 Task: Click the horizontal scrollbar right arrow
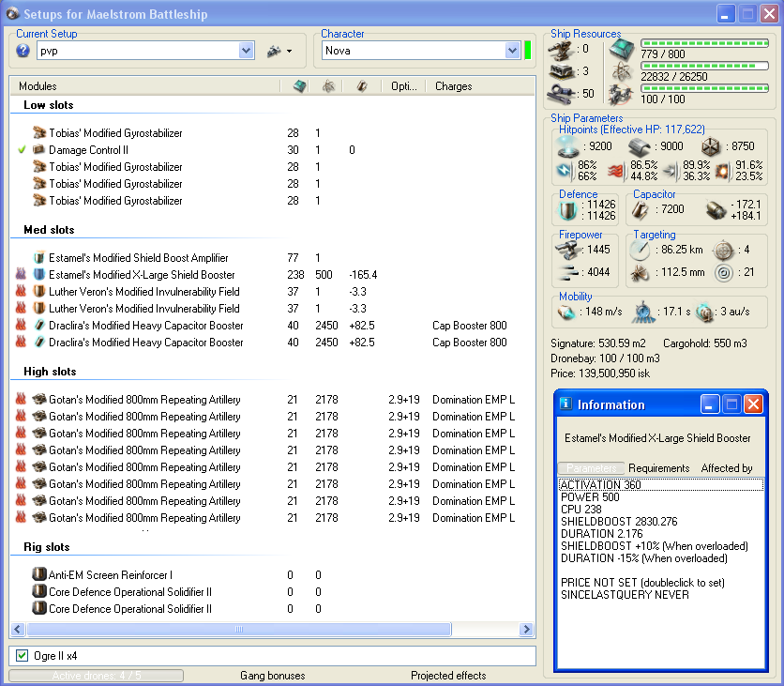(x=527, y=630)
